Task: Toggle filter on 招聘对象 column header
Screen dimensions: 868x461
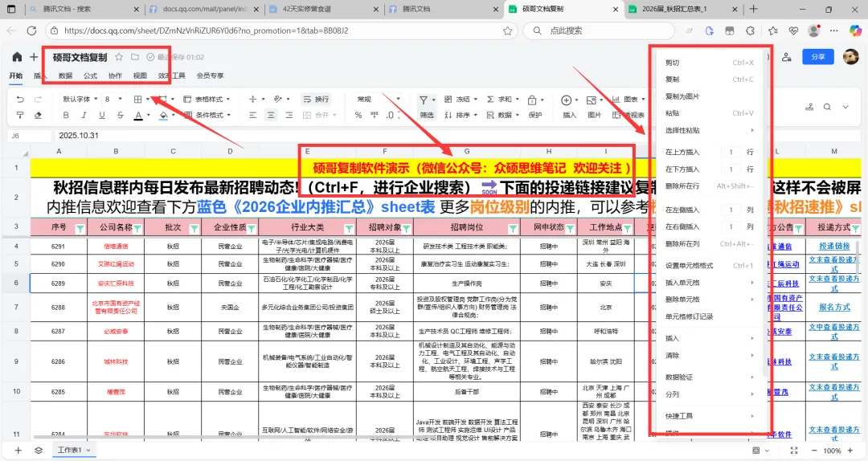Action: tap(407, 228)
